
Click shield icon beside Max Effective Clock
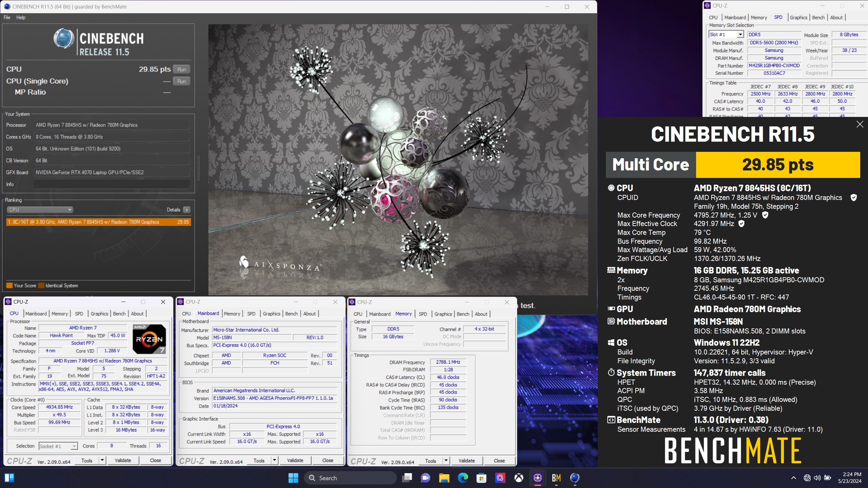click(742, 224)
